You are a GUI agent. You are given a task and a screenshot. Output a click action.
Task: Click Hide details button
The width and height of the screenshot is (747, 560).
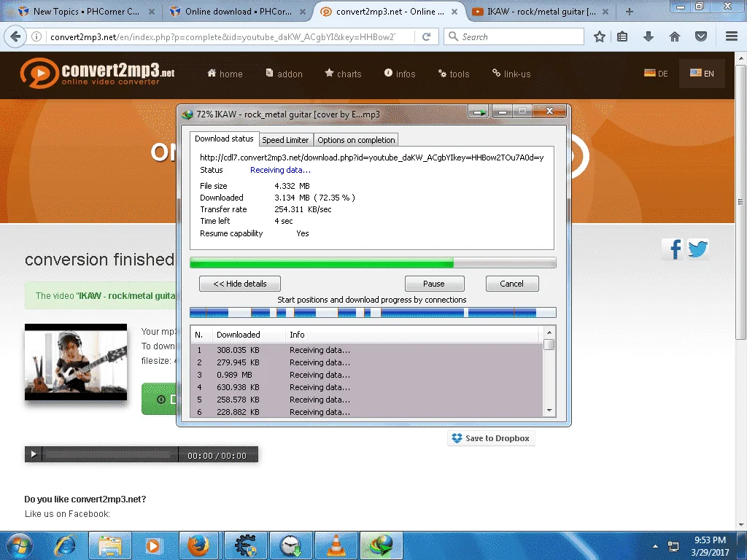[239, 284]
